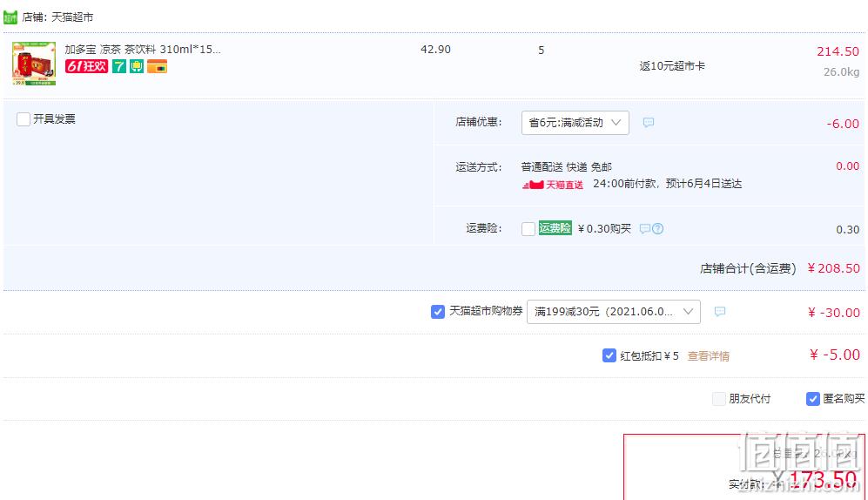Click the comment icon next to ¥0.30购买
This screenshot has height=500, width=868.
(x=644, y=229)
